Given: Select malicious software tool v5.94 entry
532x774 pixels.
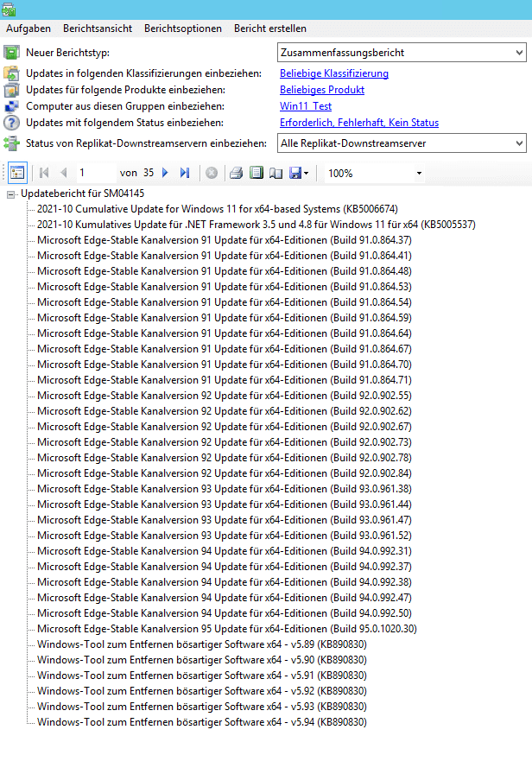Looking at the screenshot, I should (x=202, y=722).
